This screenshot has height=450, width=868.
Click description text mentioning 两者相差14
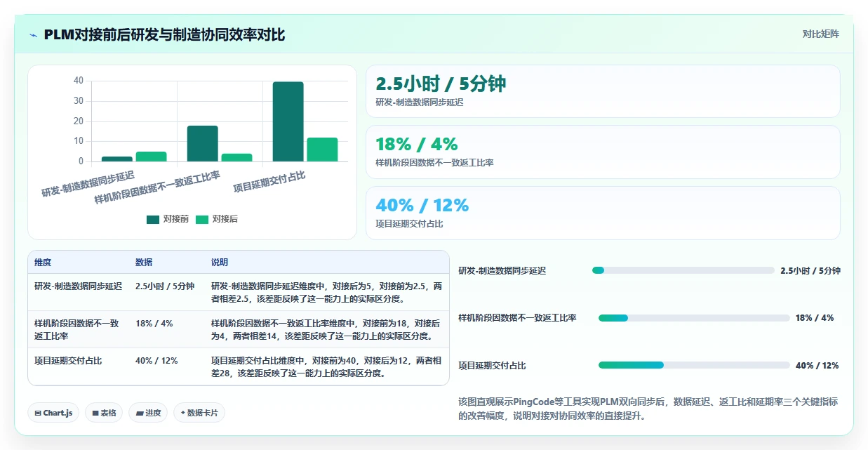point(326,329)
